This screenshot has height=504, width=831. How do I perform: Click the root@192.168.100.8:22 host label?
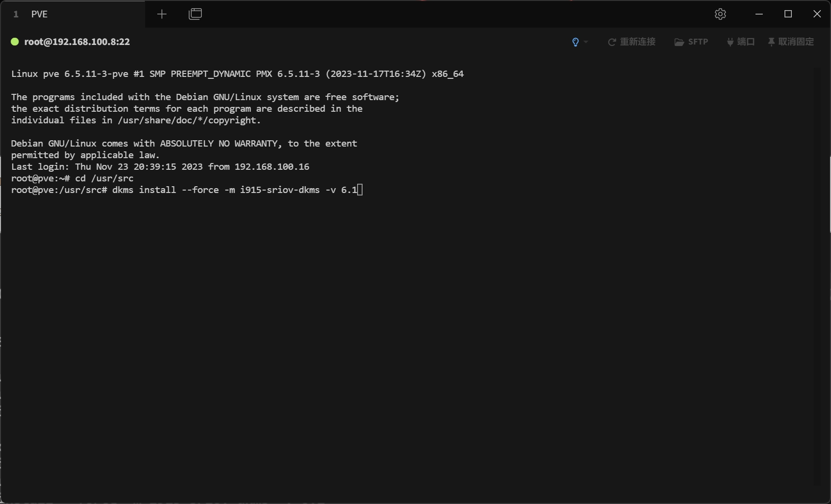(77, 42)
